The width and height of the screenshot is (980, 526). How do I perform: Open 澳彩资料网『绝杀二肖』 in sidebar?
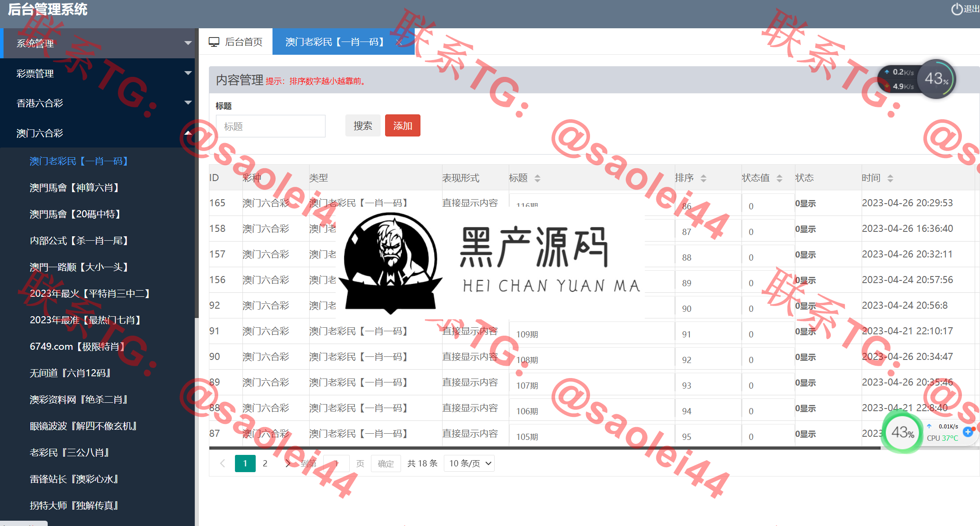(80, 400)
